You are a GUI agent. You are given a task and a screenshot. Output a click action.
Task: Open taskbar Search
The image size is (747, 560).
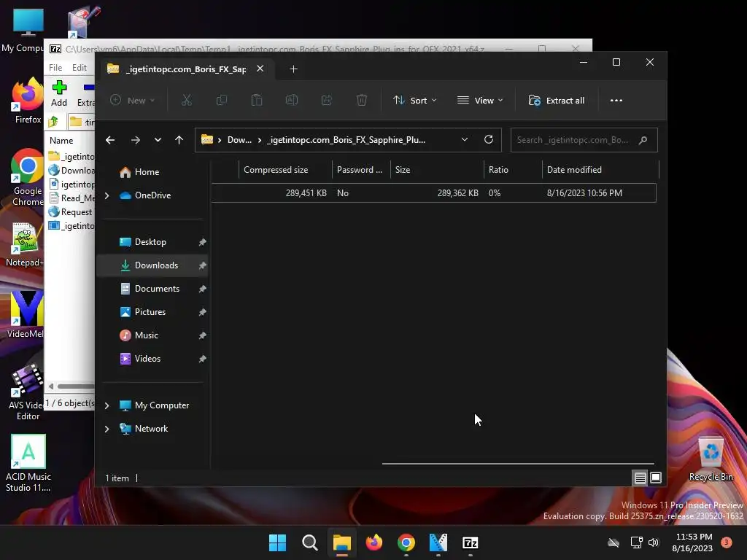click(x=309, y=542)
